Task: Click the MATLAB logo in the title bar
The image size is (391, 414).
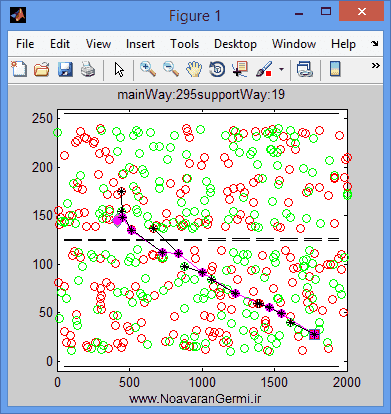Action: (18, 15)
